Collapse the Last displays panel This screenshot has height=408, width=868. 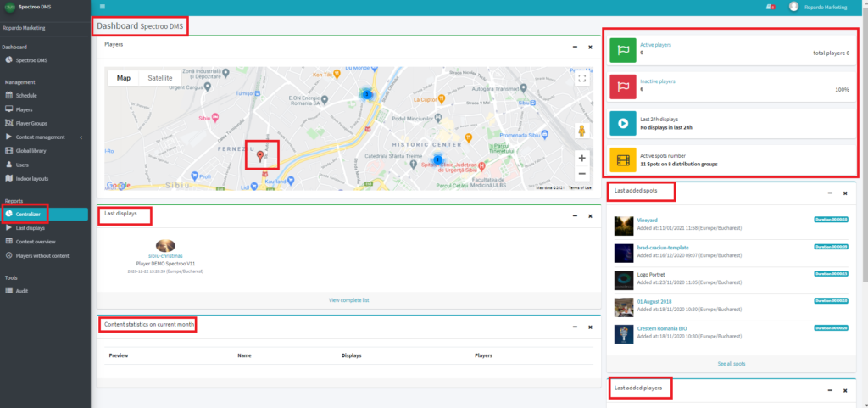[576, 216]
